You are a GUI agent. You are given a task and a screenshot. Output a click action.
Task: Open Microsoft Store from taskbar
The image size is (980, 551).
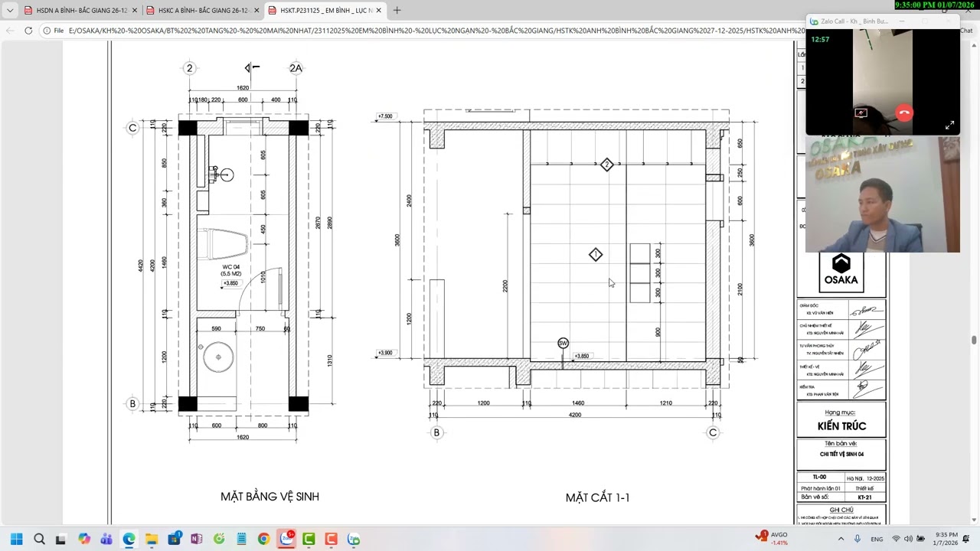pyautogui.click(x=174, y=540)
